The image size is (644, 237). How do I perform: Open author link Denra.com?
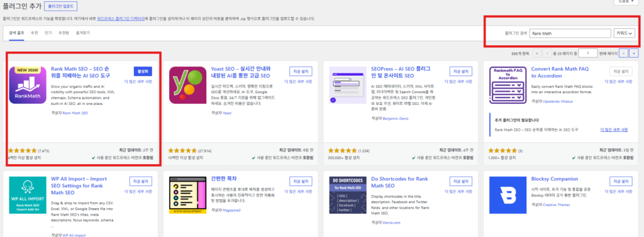coord(391,223)
